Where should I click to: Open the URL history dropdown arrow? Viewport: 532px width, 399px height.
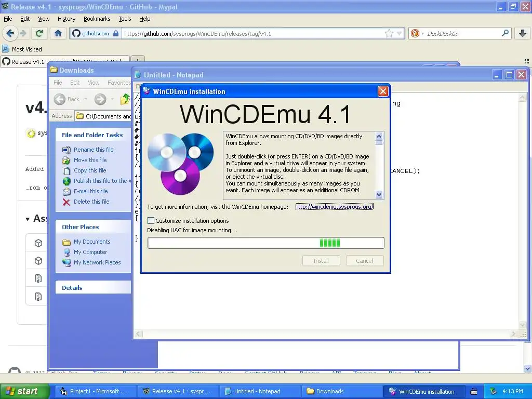coord(400,33)
